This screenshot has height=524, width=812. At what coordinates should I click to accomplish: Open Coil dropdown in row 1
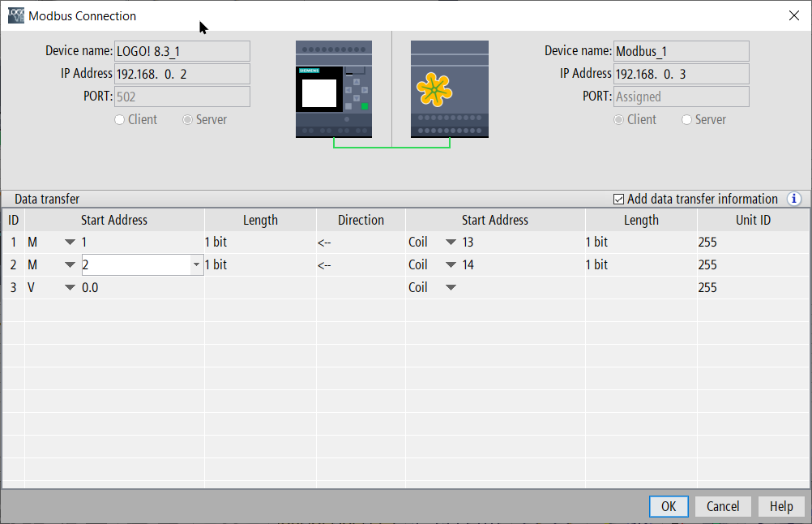click(451, 242)
